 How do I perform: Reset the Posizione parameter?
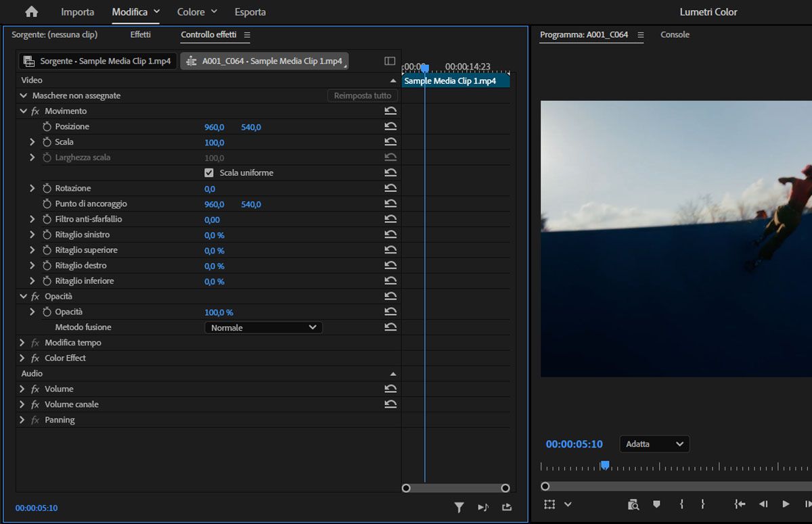pos(390,126)
